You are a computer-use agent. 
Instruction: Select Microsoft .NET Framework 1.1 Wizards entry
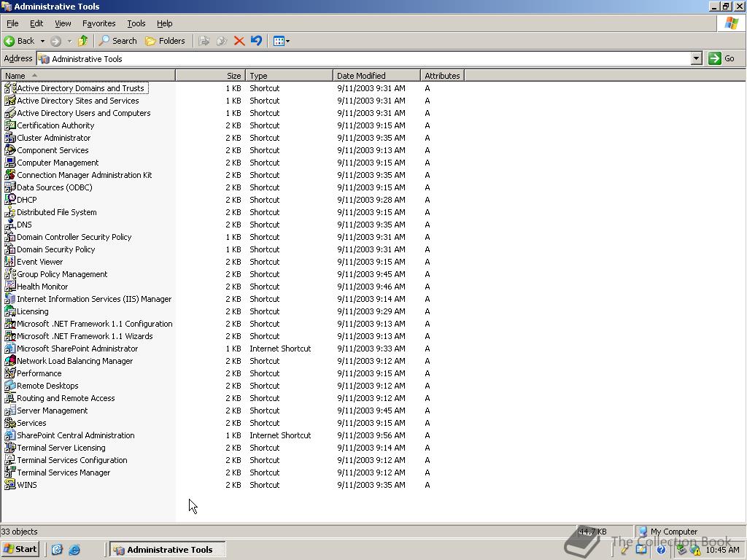click(x=79, y=335)
